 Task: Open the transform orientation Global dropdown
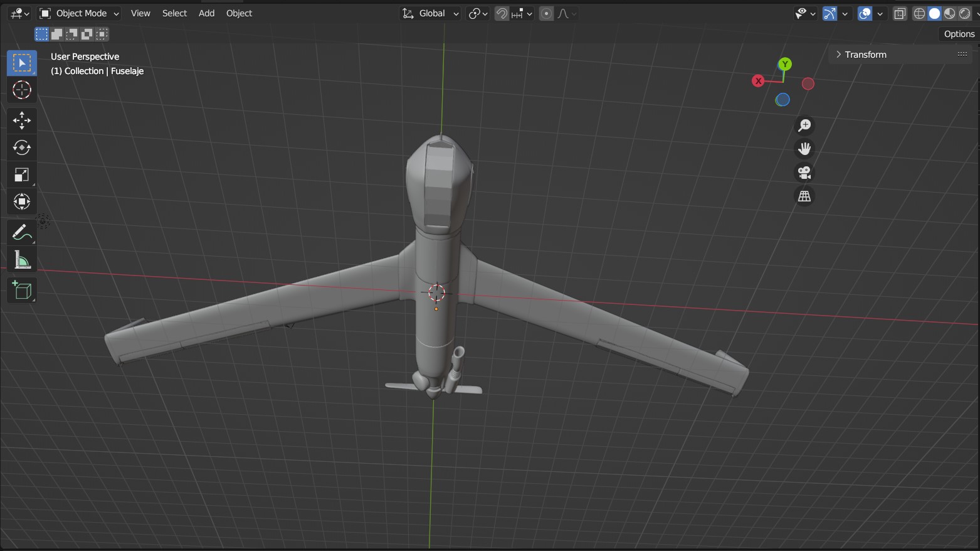pos(429,13)
